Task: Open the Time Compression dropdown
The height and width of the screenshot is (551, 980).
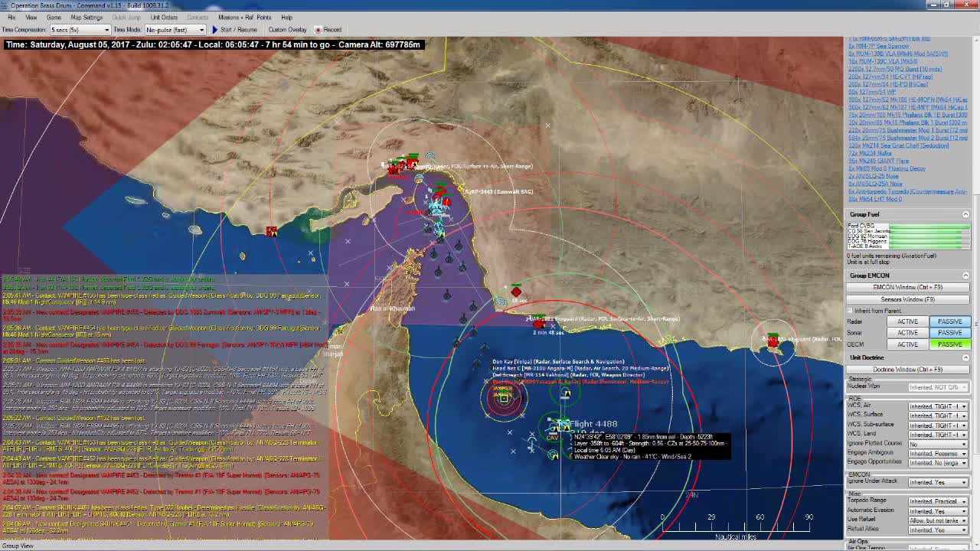Action: pyautogui.click(x=80, y=30)
